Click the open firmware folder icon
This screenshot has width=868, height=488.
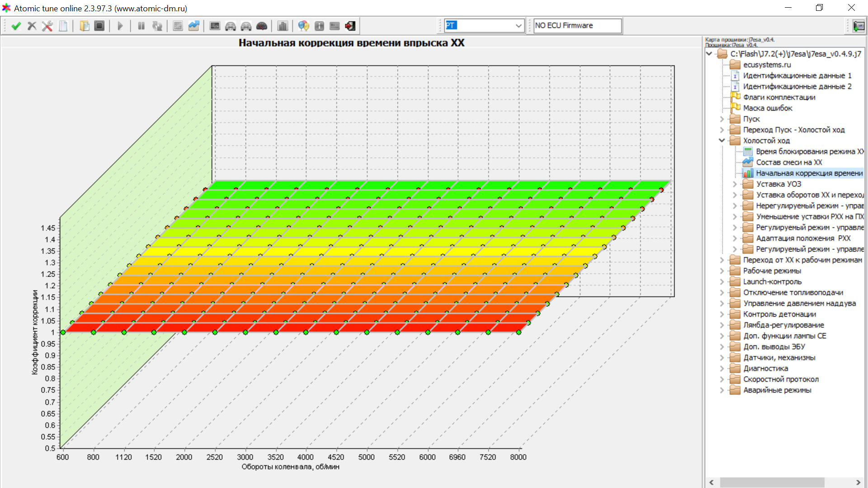pos(84,26)
